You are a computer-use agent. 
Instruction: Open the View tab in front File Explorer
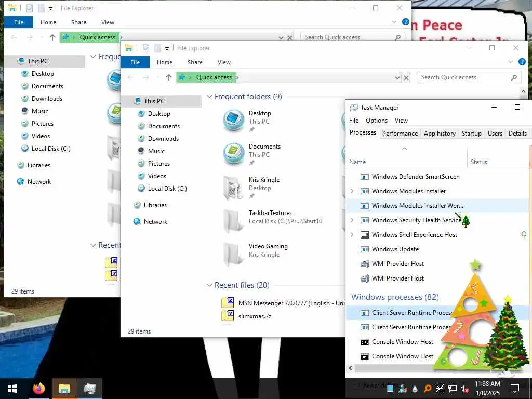224,62
